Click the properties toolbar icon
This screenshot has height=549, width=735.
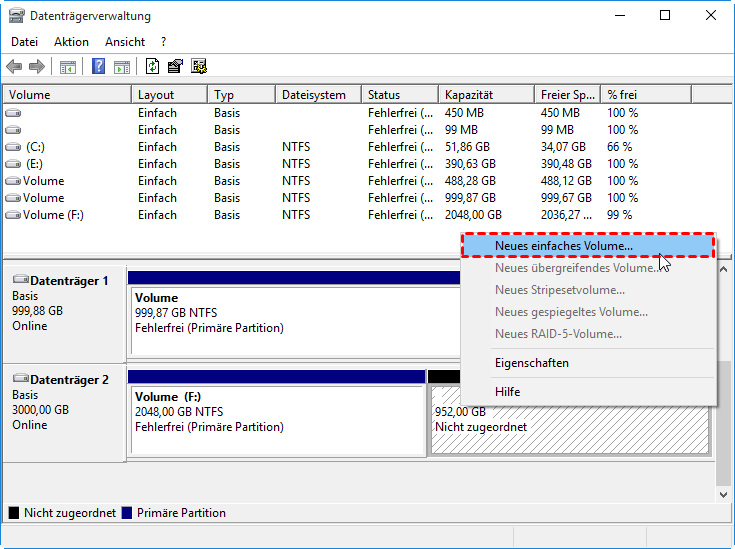pos(175,67)
